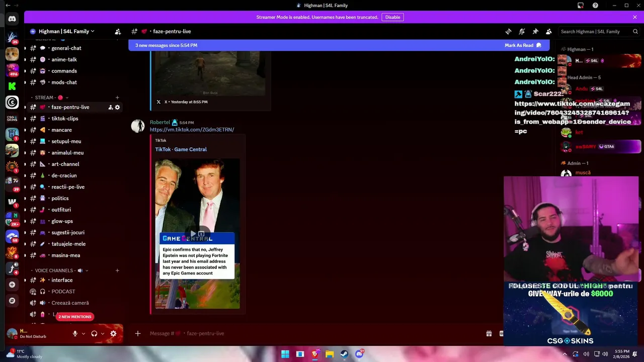Image resolution: width=644 pixels, height=362 pixels.
Task: Open pinned messages
Action: point(535,31)
